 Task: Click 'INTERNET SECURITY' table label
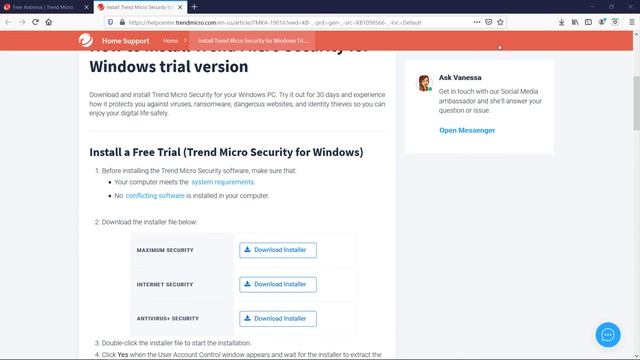[165, 284]
